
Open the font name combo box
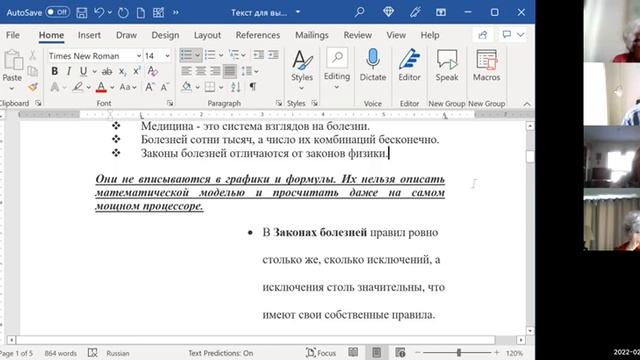[x=95, y=56]
